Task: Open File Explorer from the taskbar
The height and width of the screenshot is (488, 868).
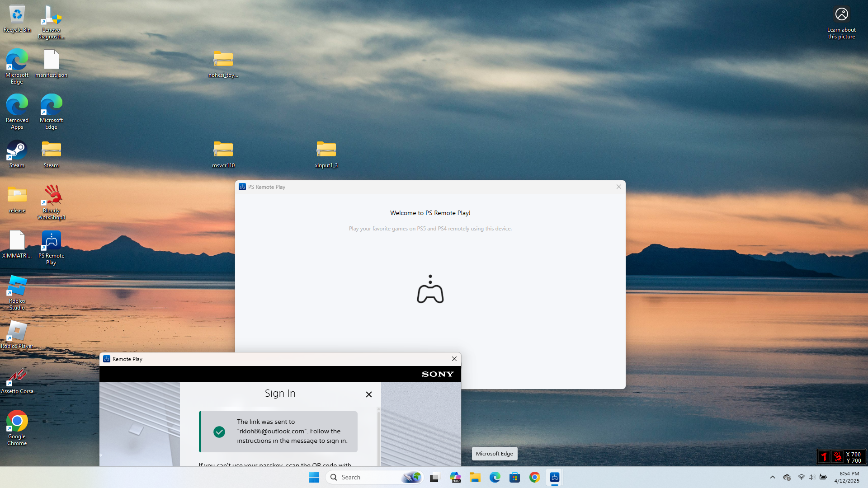Action: [475, 477]
